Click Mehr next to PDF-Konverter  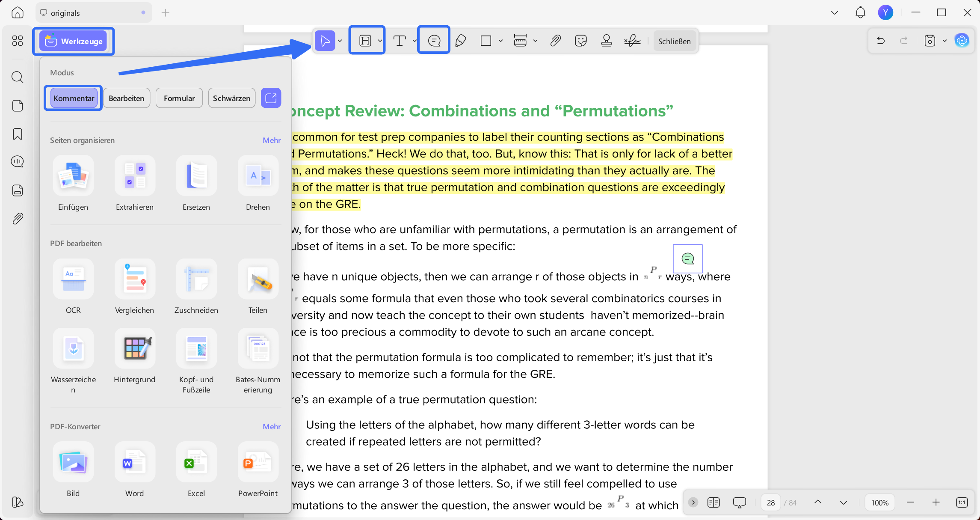(x=272, y=427)
